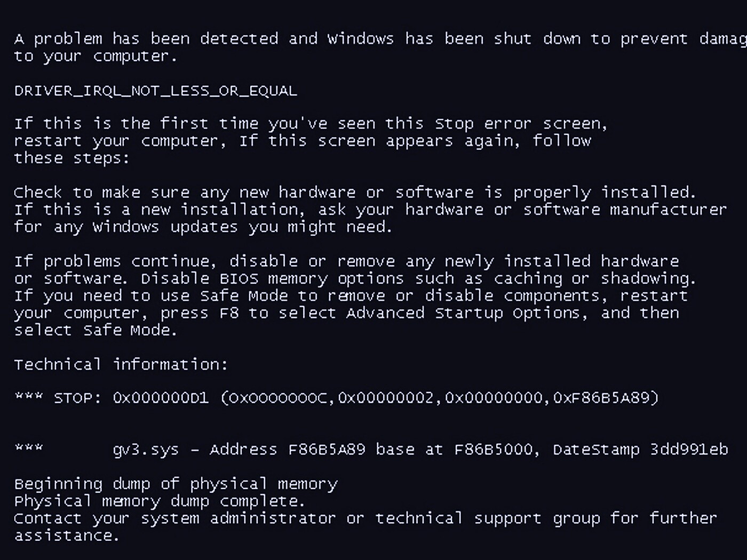This screenshot has height=560, width=747.
Task: Click the "for any Windows updates" line
Action: [203, 227]
